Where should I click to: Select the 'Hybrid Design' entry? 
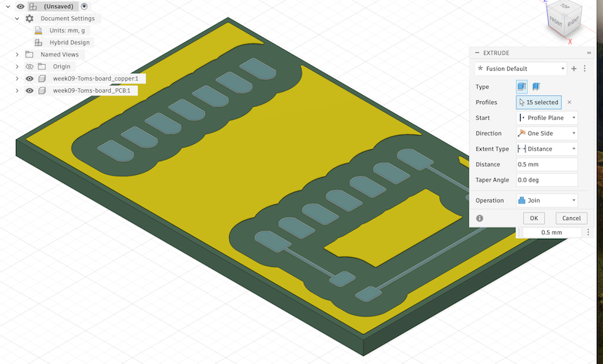point(69,42)
